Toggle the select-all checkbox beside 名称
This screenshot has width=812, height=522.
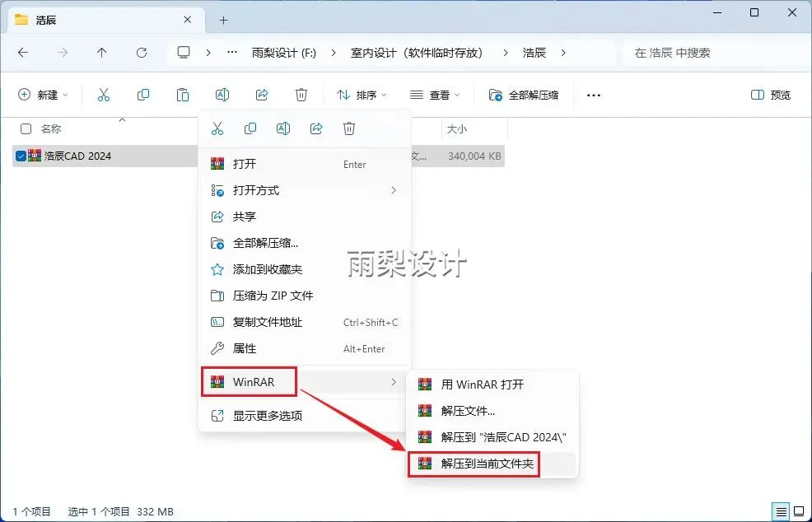26,129
